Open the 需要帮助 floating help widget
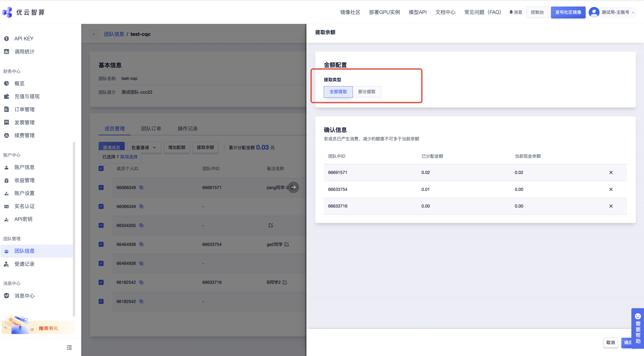Image resolution: width=644 pixels, height=356 pixels. [638, 328]
